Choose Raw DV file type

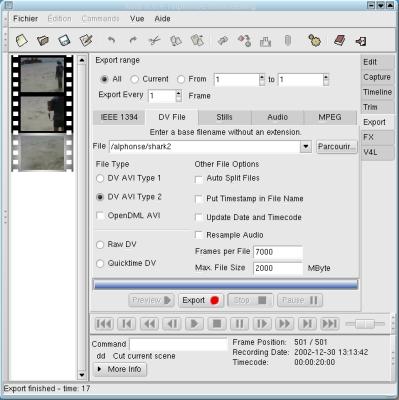point(100,245)
